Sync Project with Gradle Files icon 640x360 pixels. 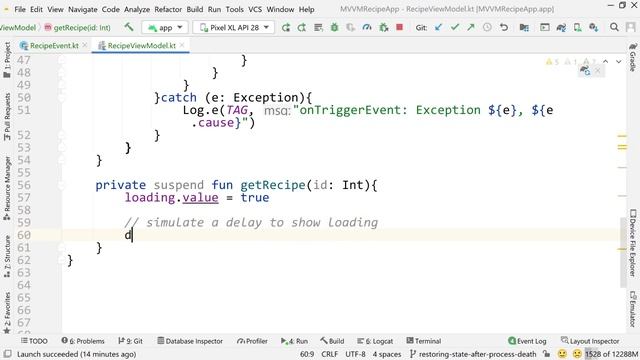click(x=561, y=27)
